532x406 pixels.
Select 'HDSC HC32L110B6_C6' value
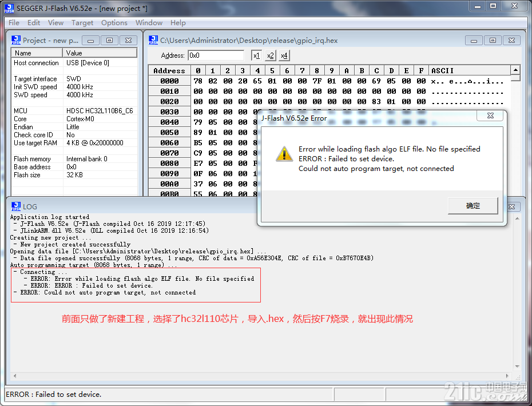(x=100, y=110)
